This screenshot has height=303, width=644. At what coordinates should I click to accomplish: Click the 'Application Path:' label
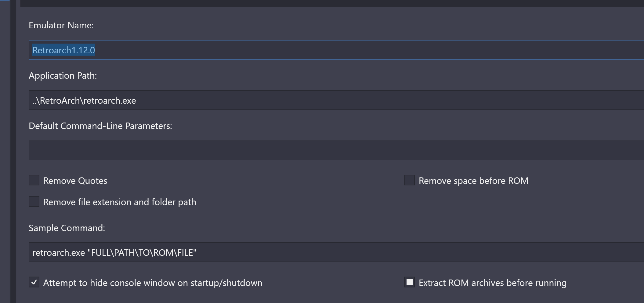tap(63, 76)
